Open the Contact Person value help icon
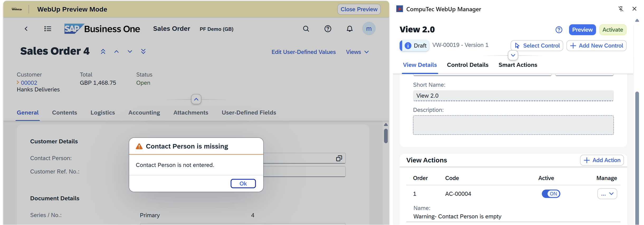 click(339, 158)
